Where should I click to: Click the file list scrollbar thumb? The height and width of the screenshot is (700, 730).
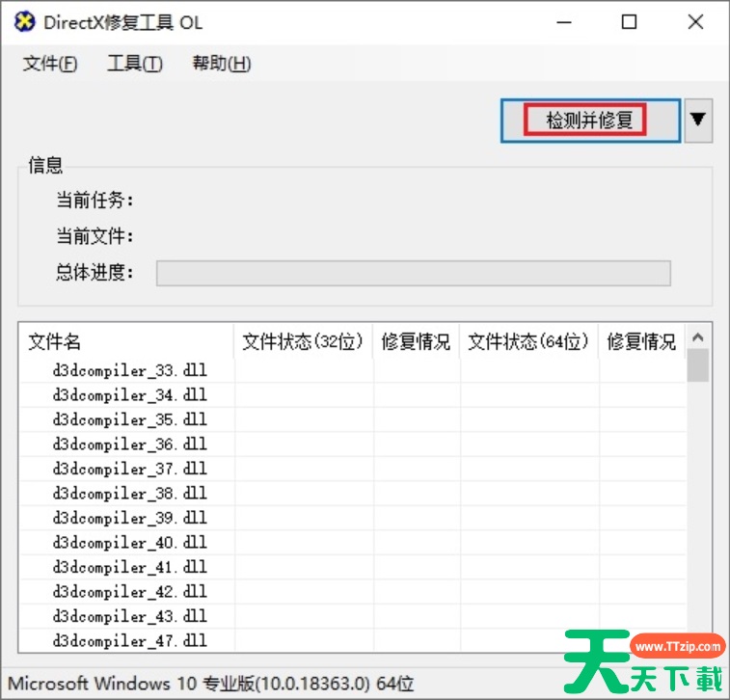[697, 365]
